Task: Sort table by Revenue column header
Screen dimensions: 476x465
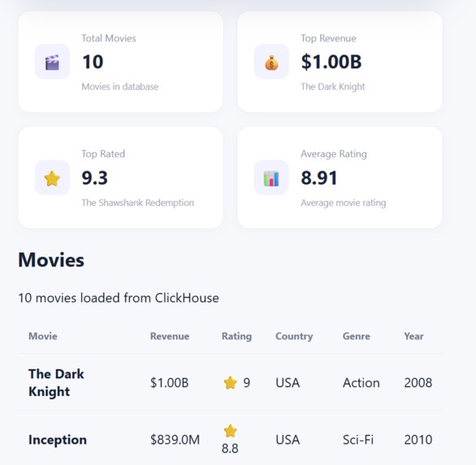Action: (x=170, y=336)
